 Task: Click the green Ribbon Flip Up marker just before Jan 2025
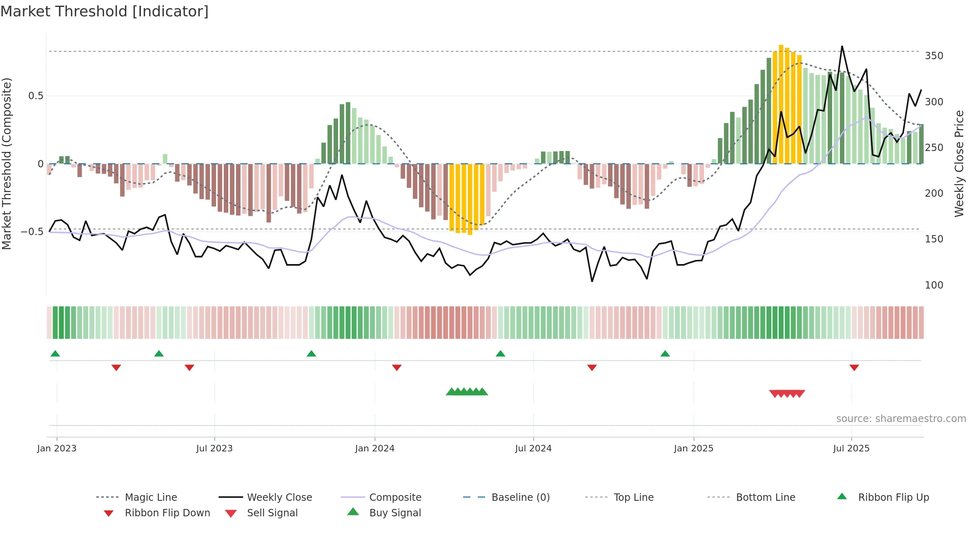(665, 353)
